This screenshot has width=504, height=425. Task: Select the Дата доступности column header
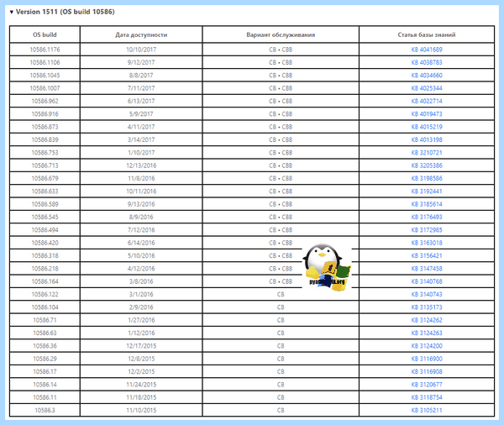(141, 34)
